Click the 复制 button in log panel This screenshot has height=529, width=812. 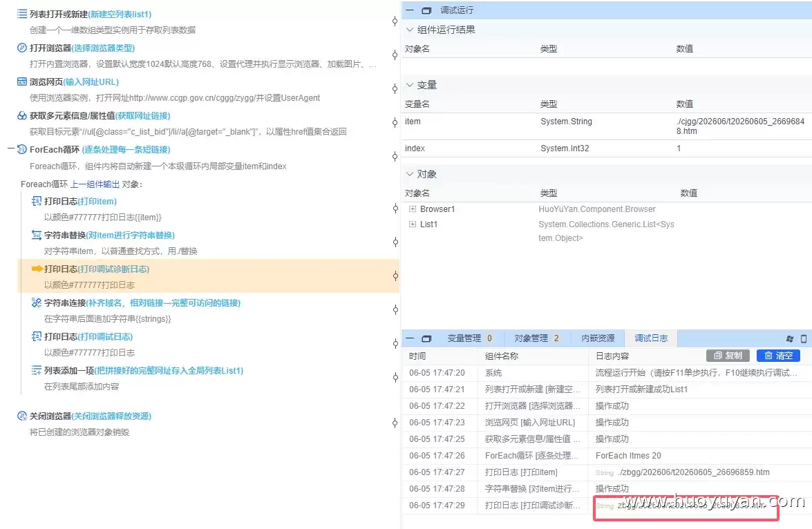click(728, 356)
